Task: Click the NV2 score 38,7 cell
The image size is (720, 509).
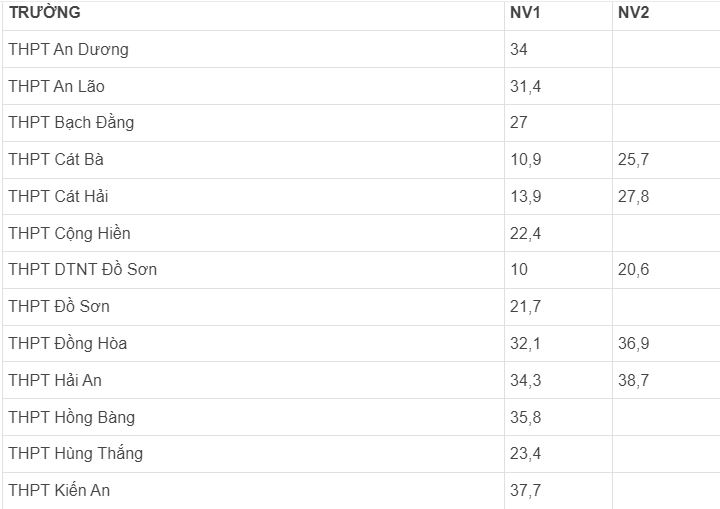Action: pos(633,380)
